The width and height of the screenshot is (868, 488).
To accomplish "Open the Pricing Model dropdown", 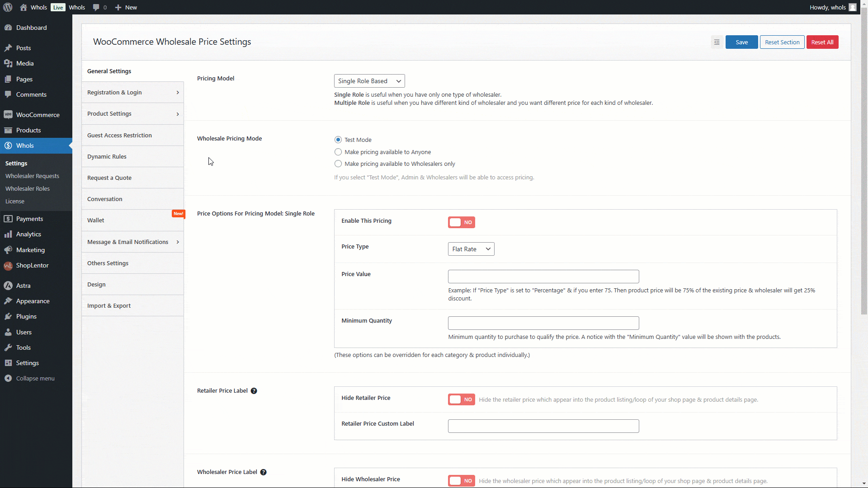I will 369,80.
